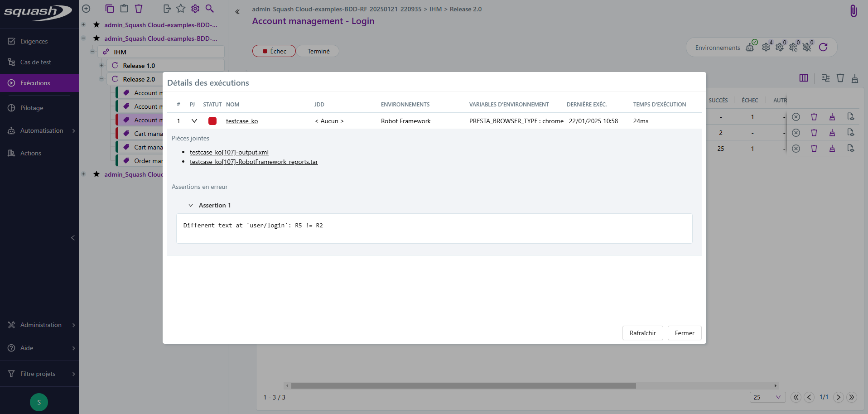Image resolution: width=868 pixels, height=414 pixels.
Task: Unstar the first admin_Squash project
Action: tap(96, 25)
